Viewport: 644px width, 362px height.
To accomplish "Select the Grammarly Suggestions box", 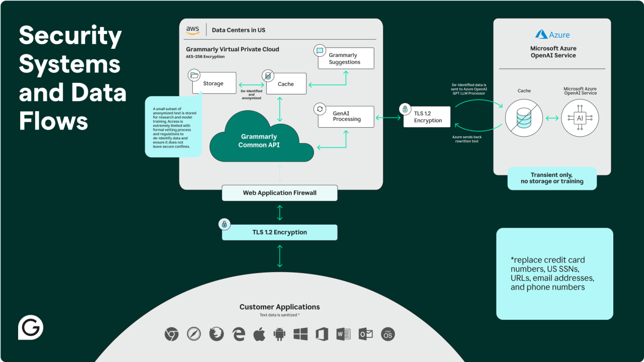I will [346, 58].
